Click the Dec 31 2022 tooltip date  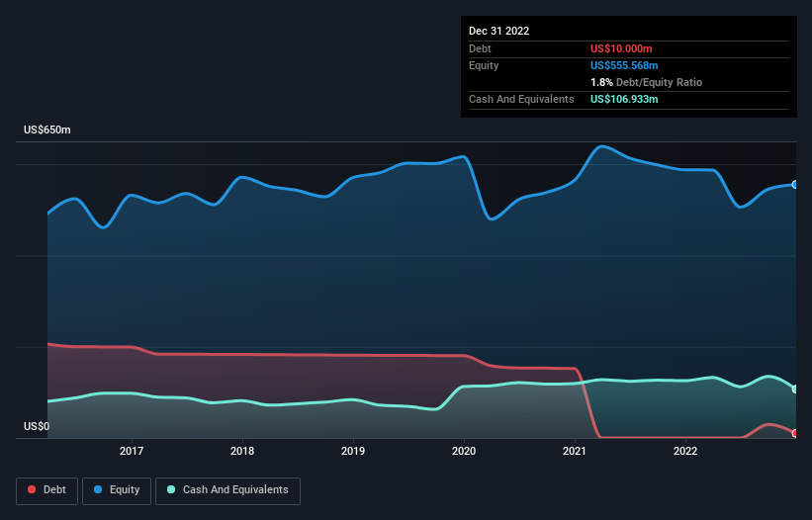[x=499, y=31]
